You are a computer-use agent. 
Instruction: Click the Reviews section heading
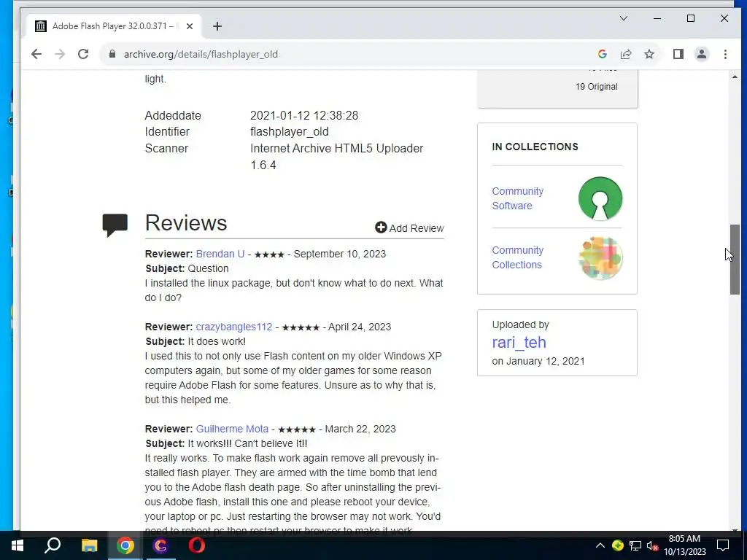[186, 222]
